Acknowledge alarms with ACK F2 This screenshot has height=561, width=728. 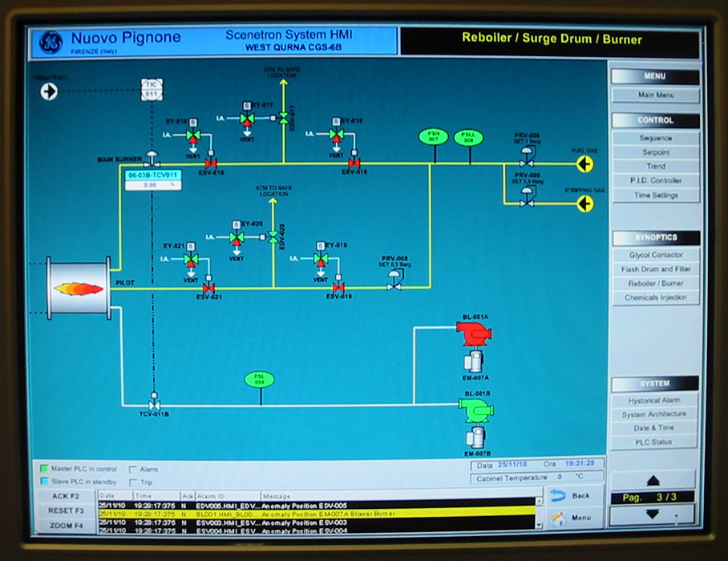click(x=66, y=496)
